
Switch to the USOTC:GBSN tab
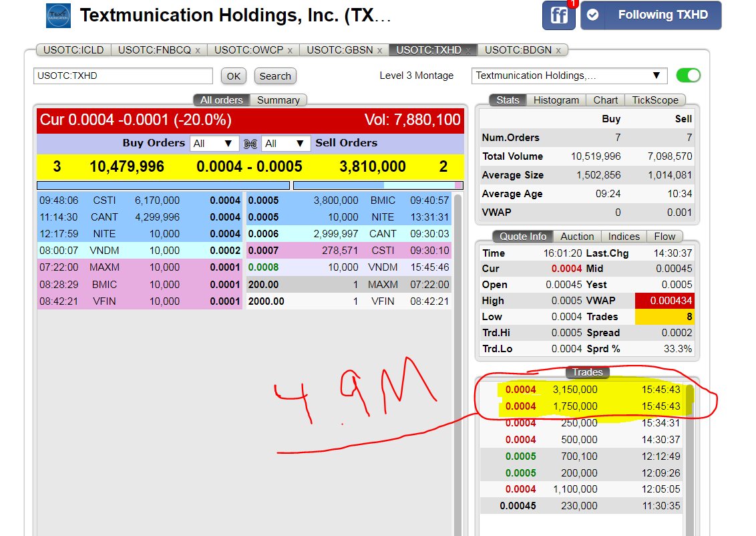coord(340,50)
